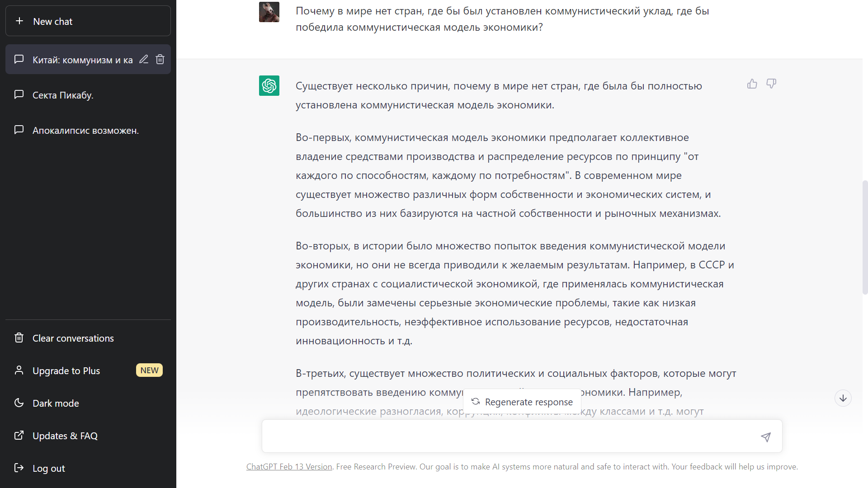Viewport: 868px width, 488px height.
Task: Edit the Китай chat title with pencil icon
Action: pos(144,60)
